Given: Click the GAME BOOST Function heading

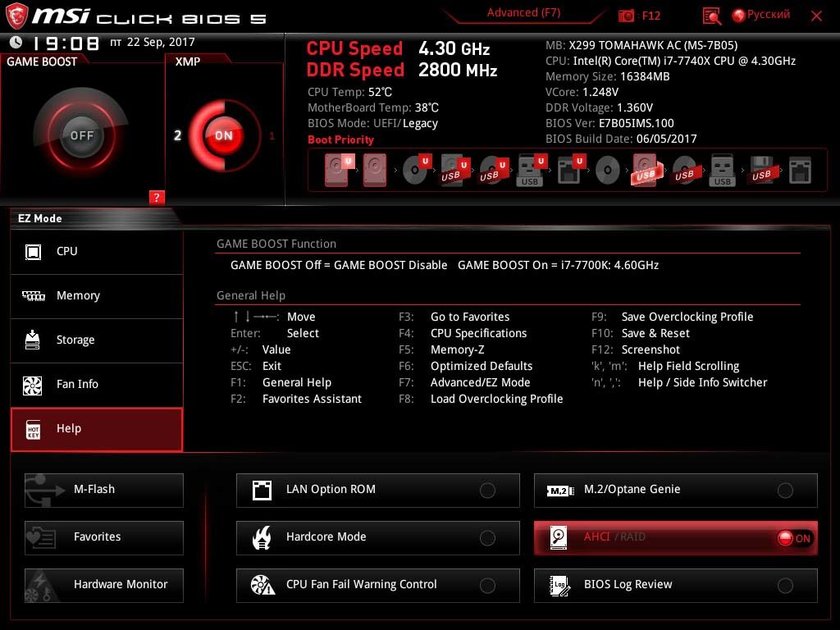Looking at the screenshot, I should (x=276, y=244).
